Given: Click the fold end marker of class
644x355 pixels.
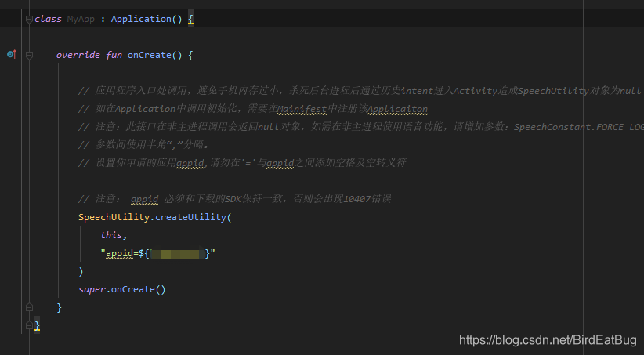Looking at the screenshot, I should point(29,325).
